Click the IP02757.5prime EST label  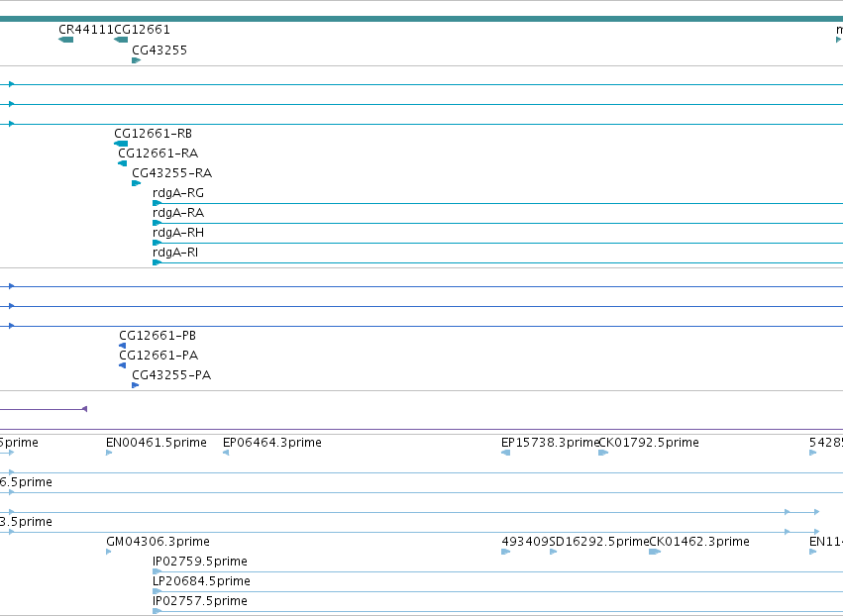[x=200, y=601]
